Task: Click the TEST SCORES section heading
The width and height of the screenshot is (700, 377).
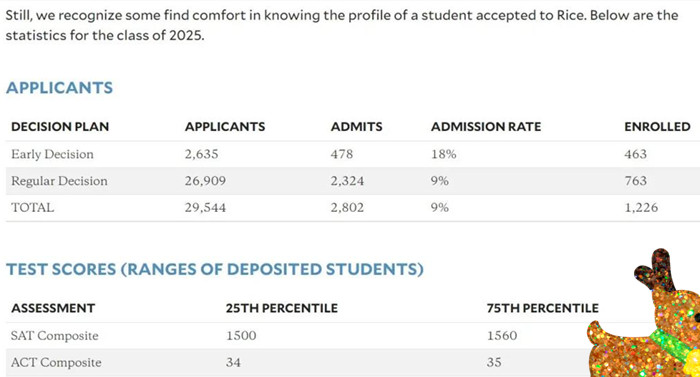Action: [215, 269]
